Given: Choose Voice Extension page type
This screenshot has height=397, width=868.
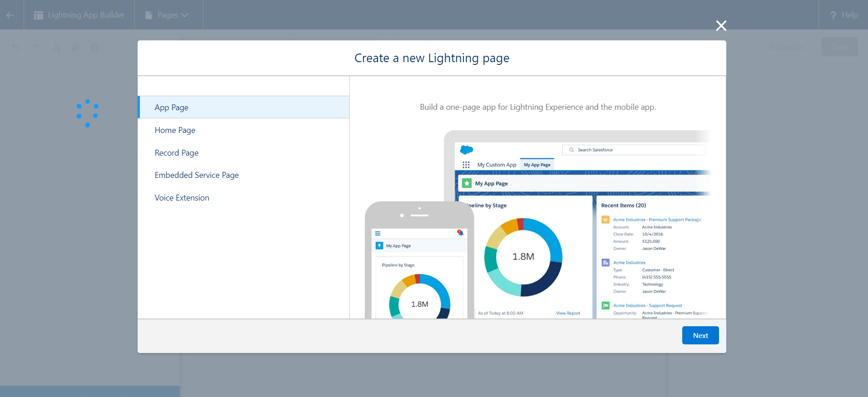Looking at the screenshot, I should [x=244, y=198].
